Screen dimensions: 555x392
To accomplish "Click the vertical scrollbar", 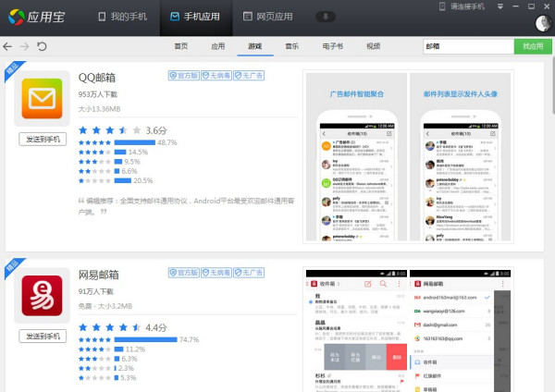I will click(x=553, y=87).
